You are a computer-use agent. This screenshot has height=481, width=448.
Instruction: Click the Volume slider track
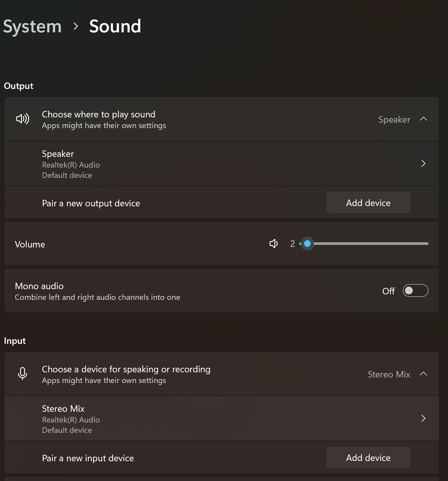pyautogui.click(x=364, y=244)
